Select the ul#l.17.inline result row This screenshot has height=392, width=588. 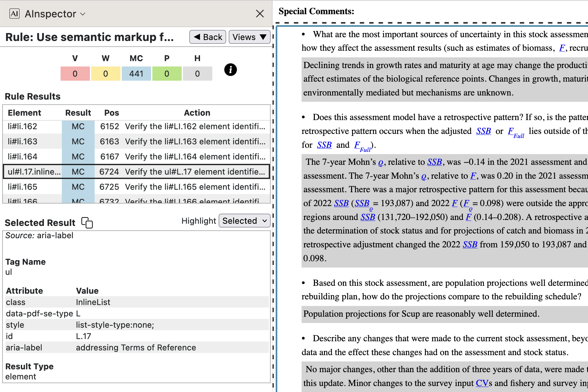[136, 172]
